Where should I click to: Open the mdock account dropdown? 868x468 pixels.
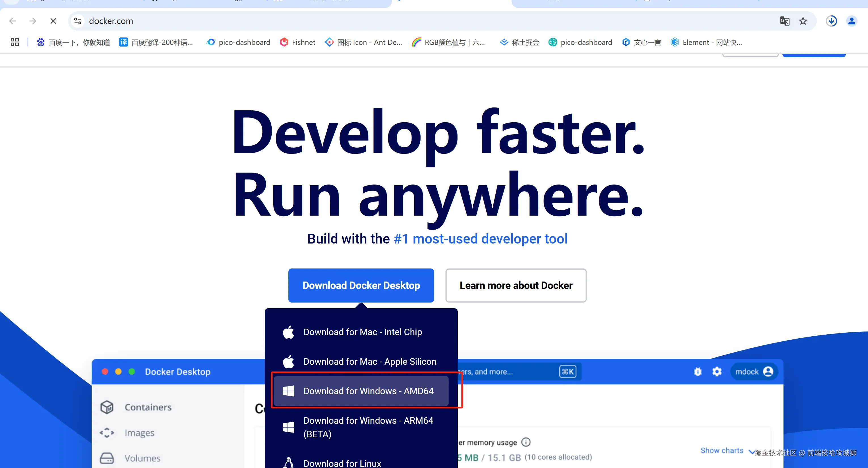pyautogui.click(x=754, y=372)
